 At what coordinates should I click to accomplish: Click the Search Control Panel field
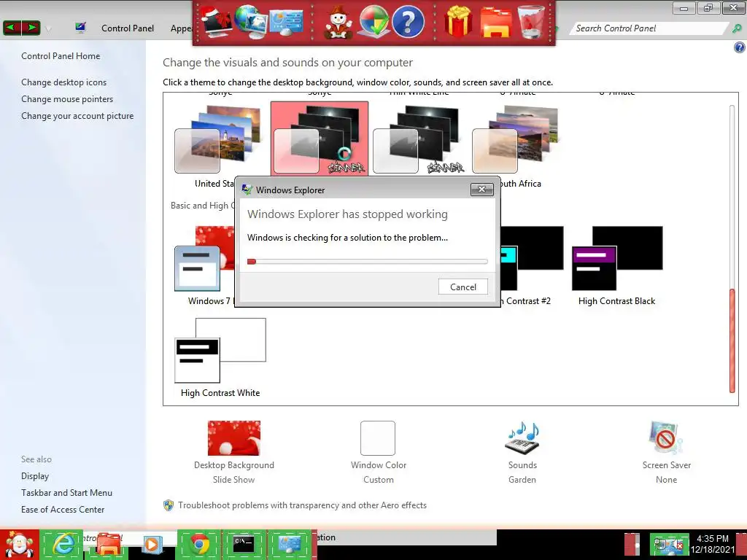(649, 28)
